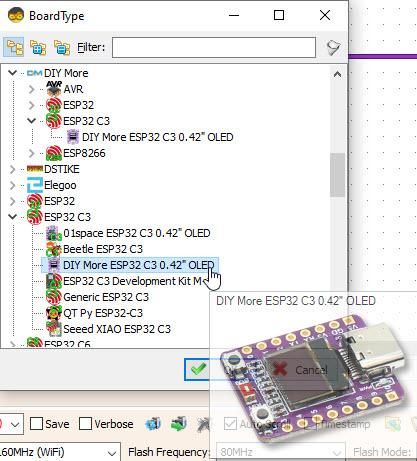Click the QT Py ESP32-C3 board icon
417x461 pixels.
pyautogui.click(x=54, y=313)
